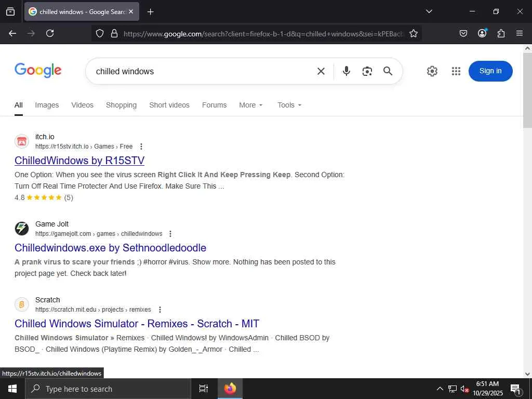Viewport: 532px width, 399px height.
Task: Click the Scratch site favicon
Action: point(22,304)
